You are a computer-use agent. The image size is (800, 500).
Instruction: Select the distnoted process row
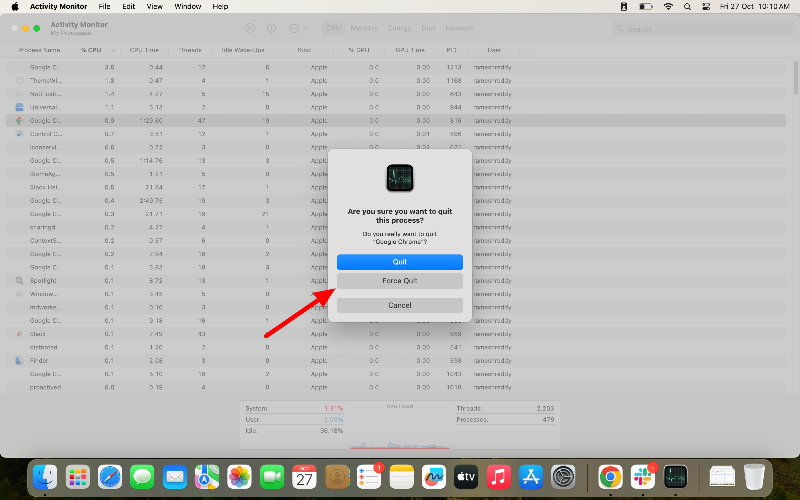point(395,347)
